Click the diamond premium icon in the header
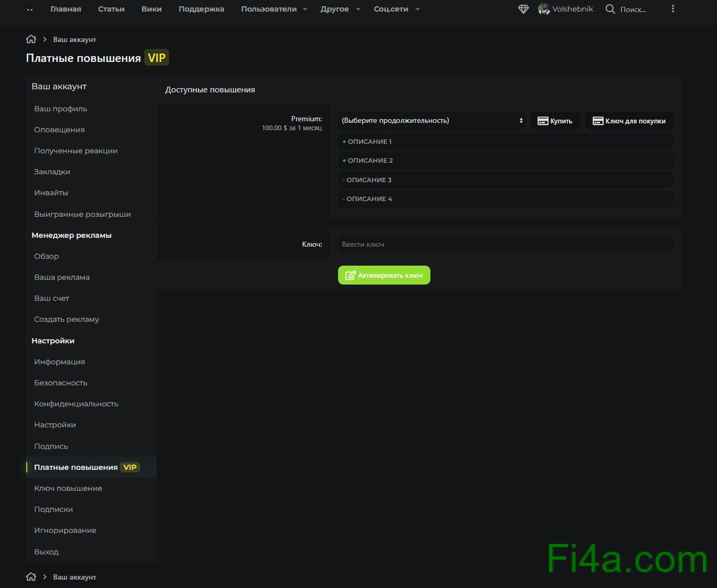The width and height of the screenshot is (717, 588). [523, 9]
